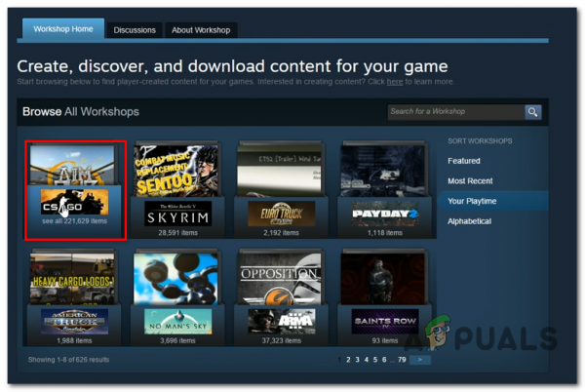Open the Arma 3 logo banner
This screenshot has width=585, height=392.
pos(282,322)
